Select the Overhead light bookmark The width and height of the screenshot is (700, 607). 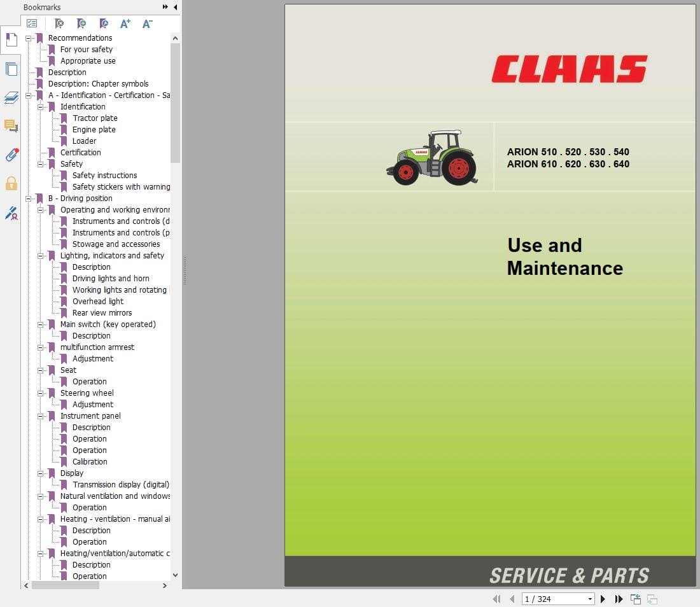(98, 302)
